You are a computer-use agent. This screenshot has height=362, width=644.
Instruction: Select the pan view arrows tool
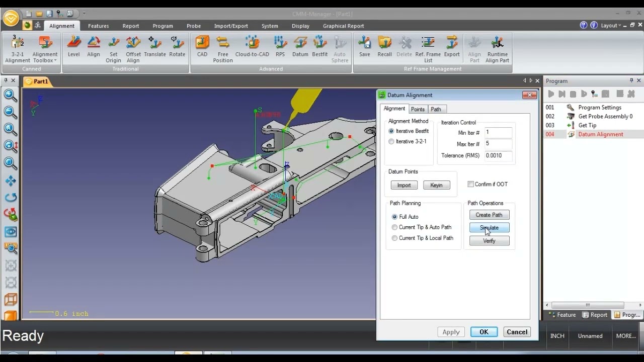[11, 180]
